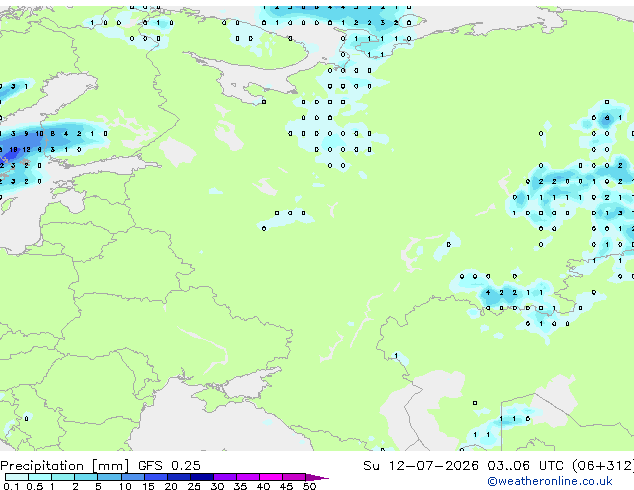Select the 5–10 mm legend color box
This screenshot has height=490, width=634.
pos(109,477)
